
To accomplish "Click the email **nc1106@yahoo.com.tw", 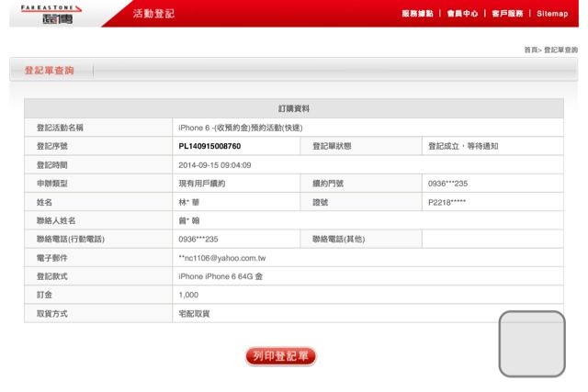I will click(x=222, y=258).
